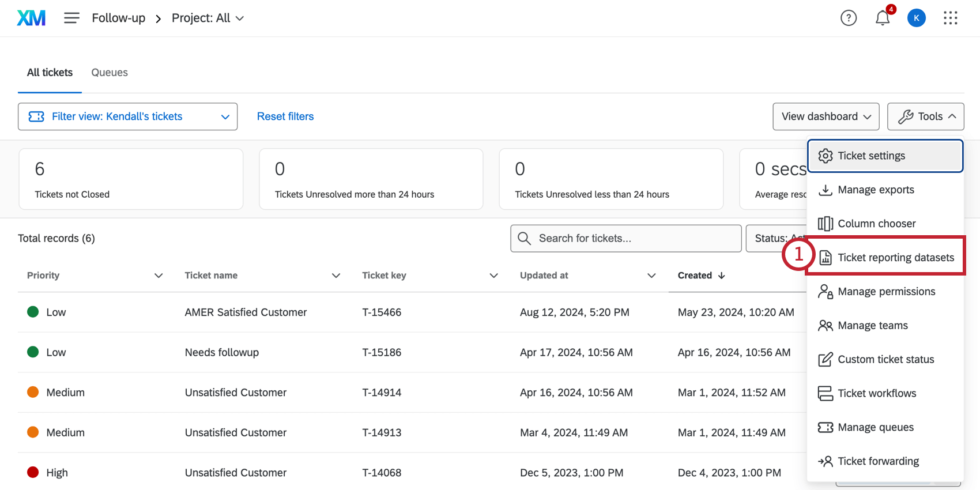
Task: Open the hamburger navigation menu
Action: click(71, 18)
